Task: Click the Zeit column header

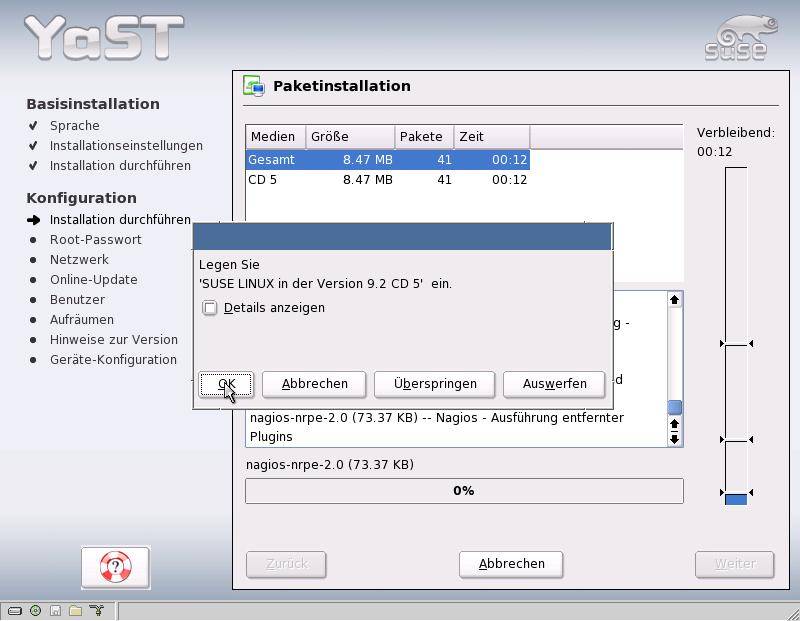Action: point(492,137)
